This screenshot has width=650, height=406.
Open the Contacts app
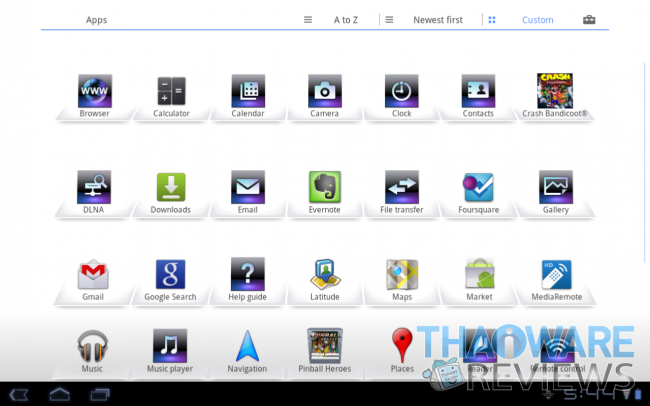(x=478, y=91)
